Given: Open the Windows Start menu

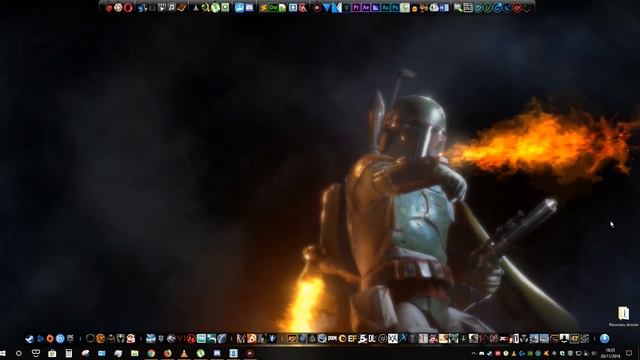Looking at the screenshot, I should click(2, 353).
